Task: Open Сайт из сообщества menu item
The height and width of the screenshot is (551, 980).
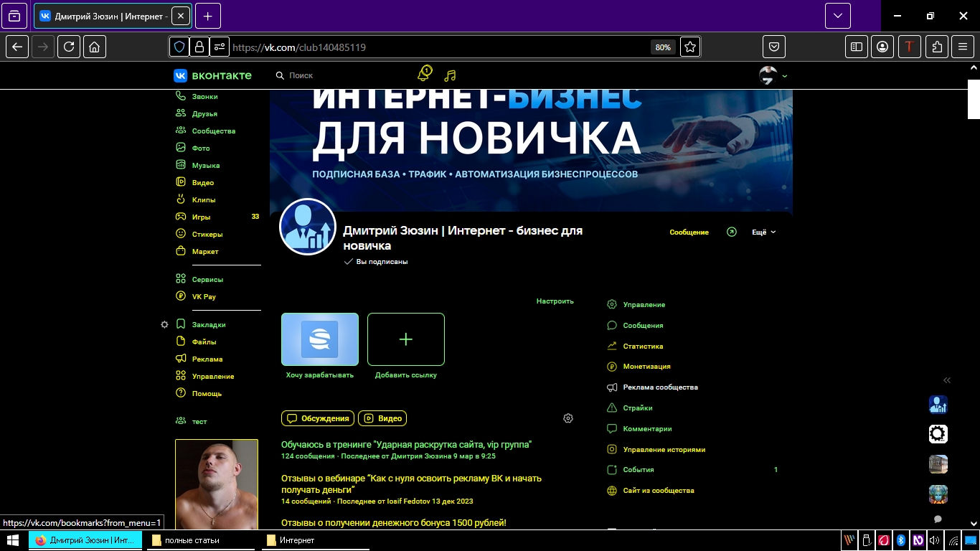Action: [x=651, y=490]
